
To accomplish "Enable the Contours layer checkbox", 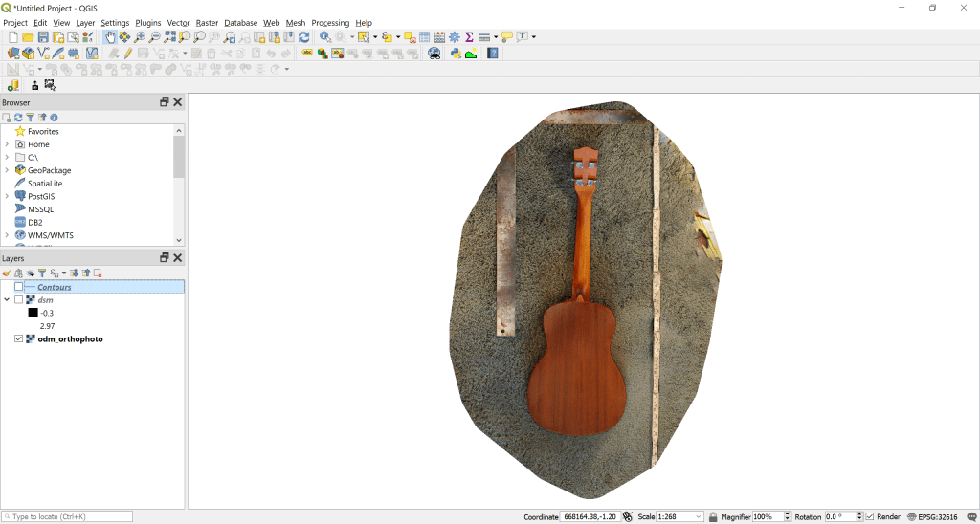I will tap(18, 287).
